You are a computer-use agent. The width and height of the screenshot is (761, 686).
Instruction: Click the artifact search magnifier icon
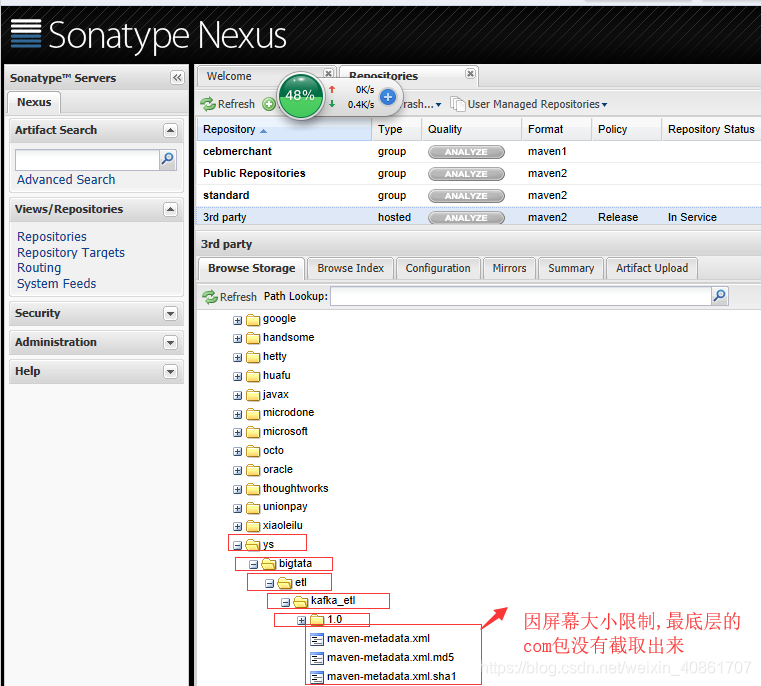pos(167,159)
